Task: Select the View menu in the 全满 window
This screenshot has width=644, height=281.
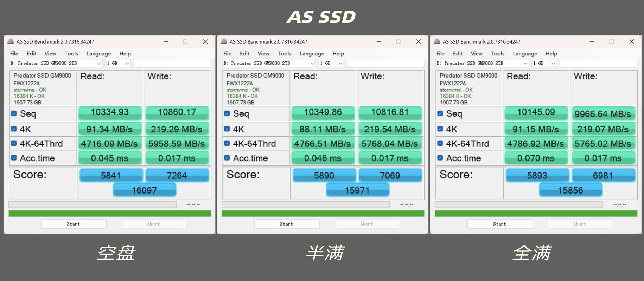Action: click(477, 54)
